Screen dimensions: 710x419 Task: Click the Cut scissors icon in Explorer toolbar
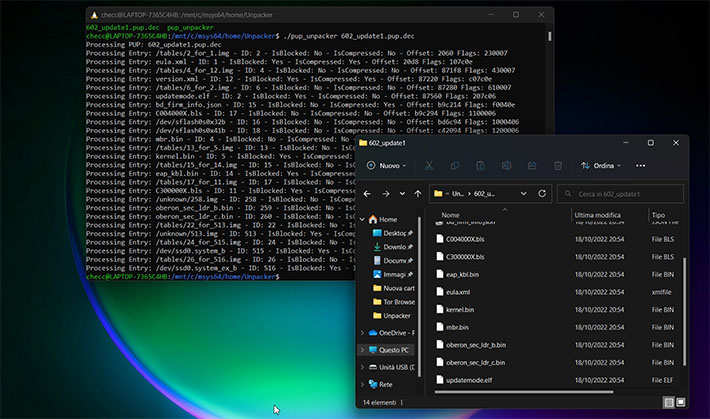[x=429, y=166]
